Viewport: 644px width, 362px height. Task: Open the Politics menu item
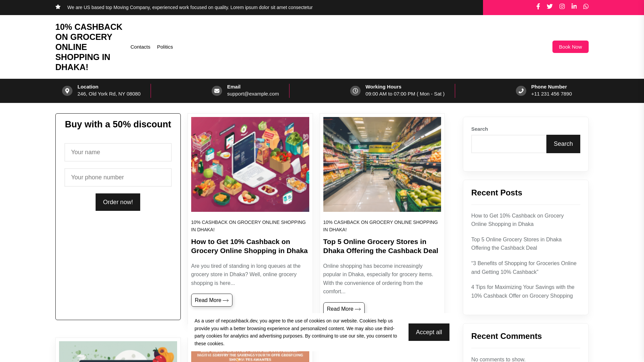click(x=165, y=47)
